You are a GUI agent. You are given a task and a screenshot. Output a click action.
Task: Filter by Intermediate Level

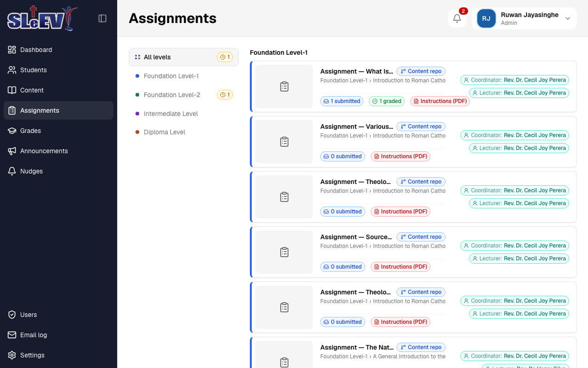(184, 114)
